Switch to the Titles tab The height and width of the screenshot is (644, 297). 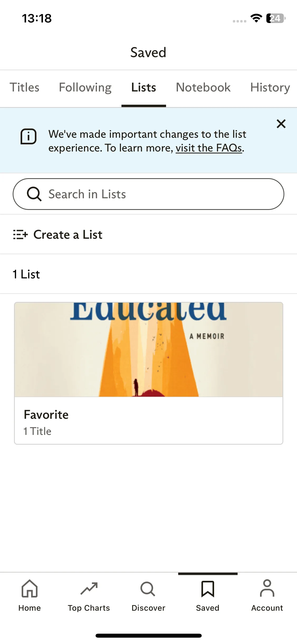pyautogui.click(x=25, y=88)
